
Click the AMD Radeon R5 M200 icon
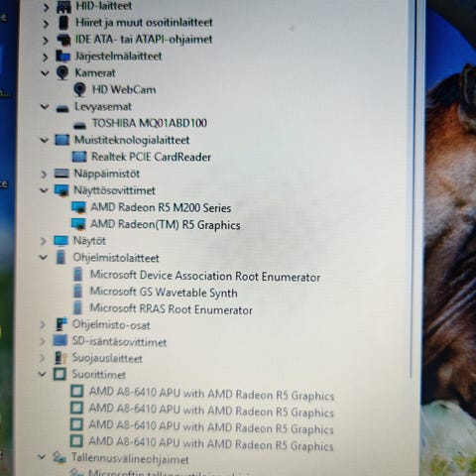(x=78, y=208)
